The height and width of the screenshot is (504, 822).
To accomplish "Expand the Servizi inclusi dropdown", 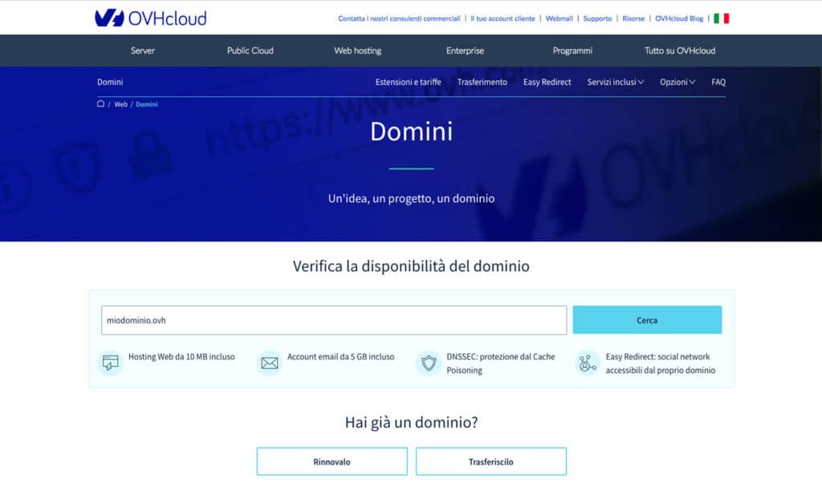I will pos(615,82).
